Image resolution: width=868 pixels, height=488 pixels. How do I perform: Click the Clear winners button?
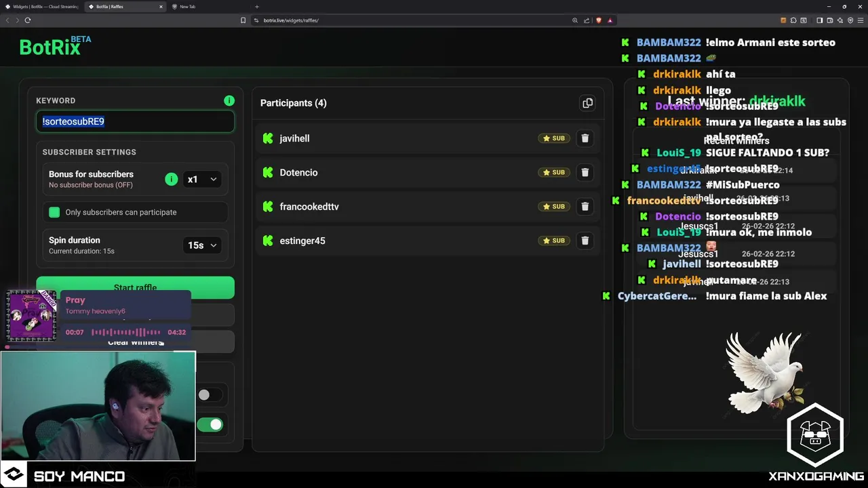point(135,342)
